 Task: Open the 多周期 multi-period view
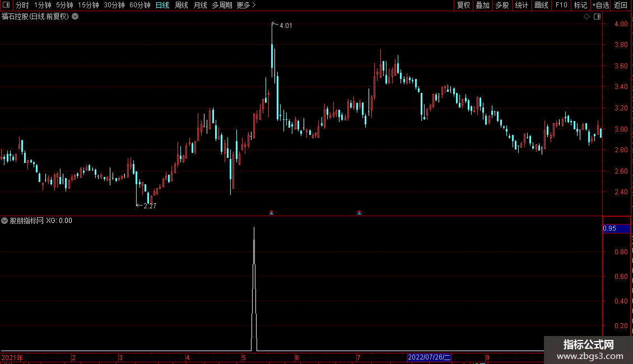click(x=222, y=5)
